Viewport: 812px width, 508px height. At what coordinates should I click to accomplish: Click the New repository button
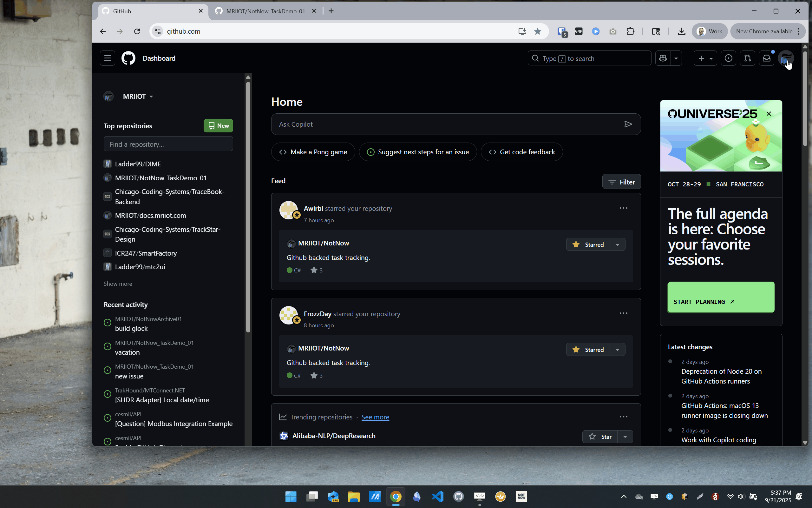pos(219,126)
